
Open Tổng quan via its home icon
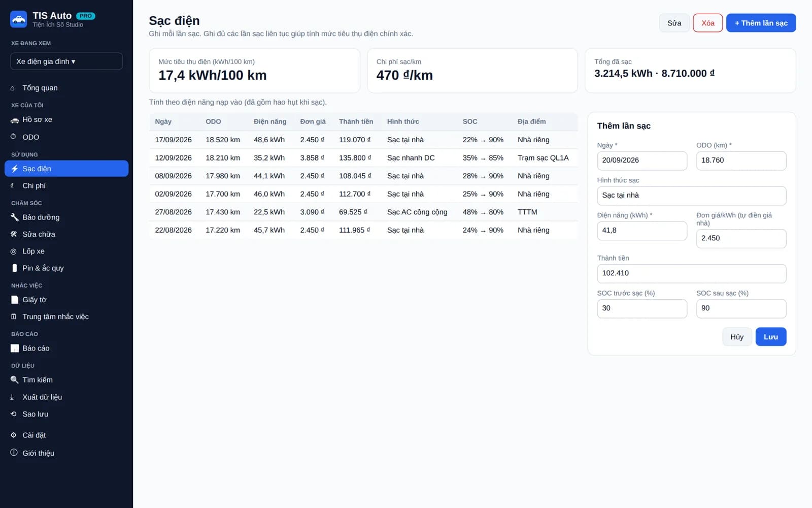point(13,88)
